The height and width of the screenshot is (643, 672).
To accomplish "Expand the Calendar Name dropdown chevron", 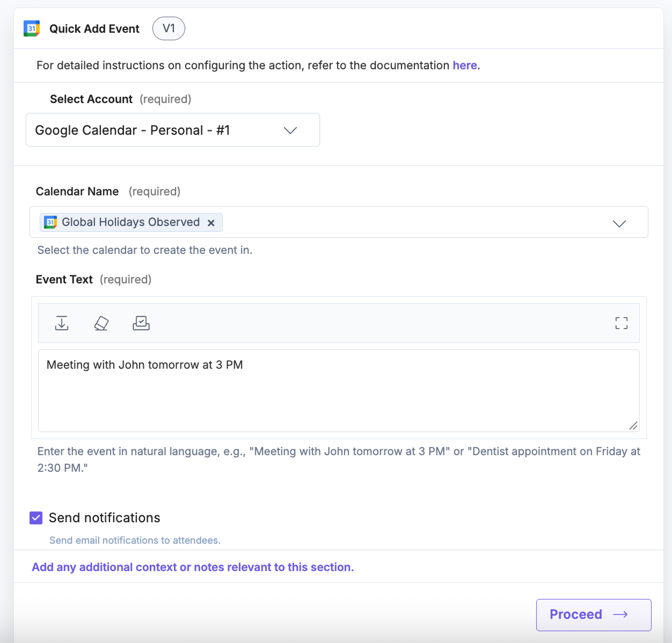I will (x=619, y=223).
